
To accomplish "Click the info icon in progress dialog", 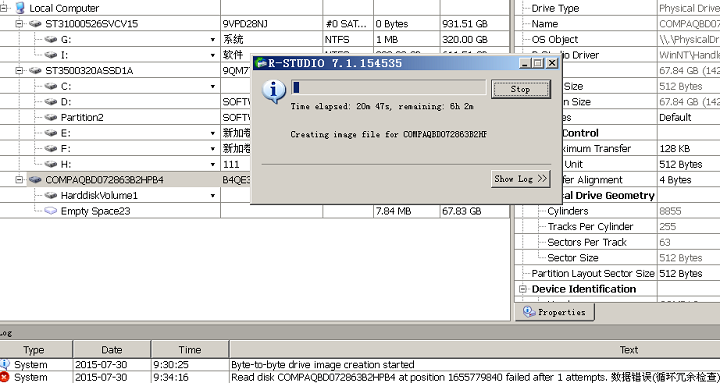I will (x=274, y=91).
